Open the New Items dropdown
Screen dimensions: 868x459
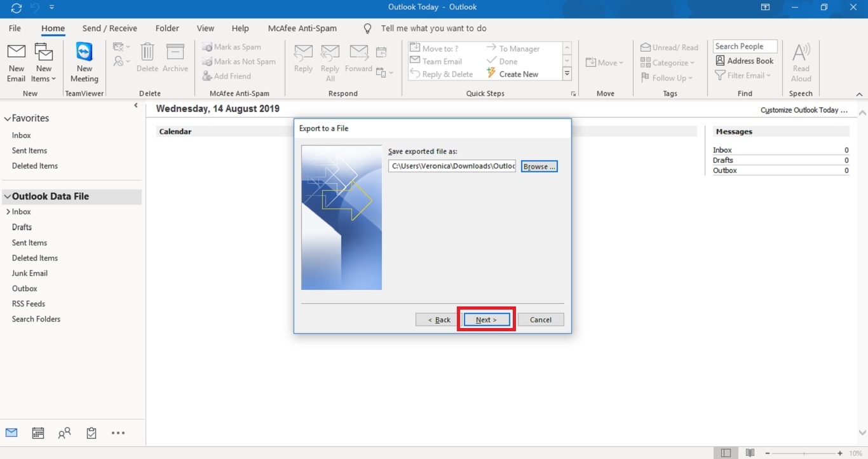pos(43,63)
